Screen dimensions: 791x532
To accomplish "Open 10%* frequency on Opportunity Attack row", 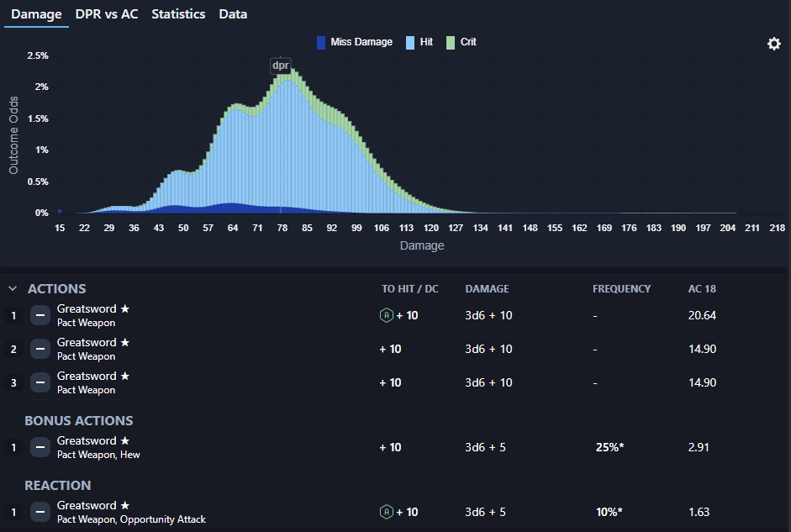I will (609, 513).
